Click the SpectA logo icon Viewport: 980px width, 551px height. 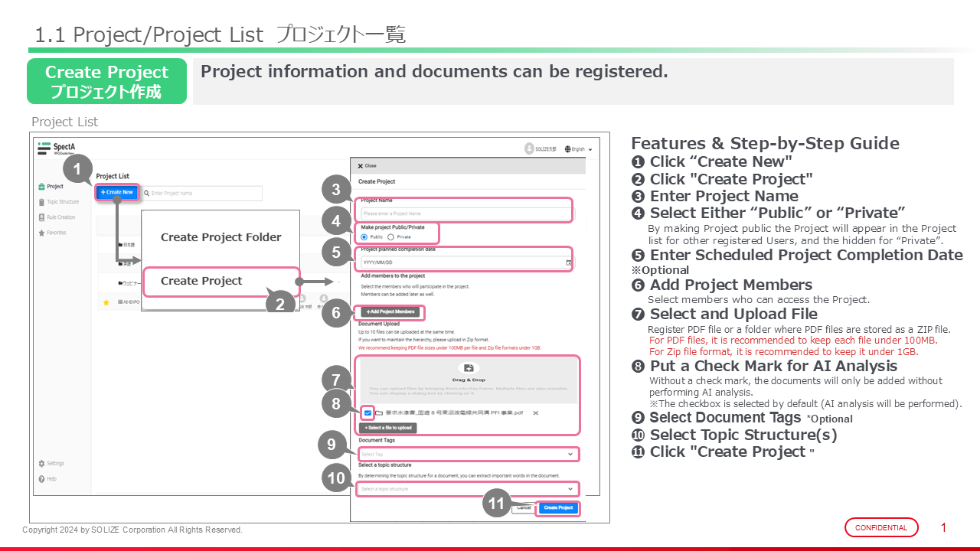(44, 148)
